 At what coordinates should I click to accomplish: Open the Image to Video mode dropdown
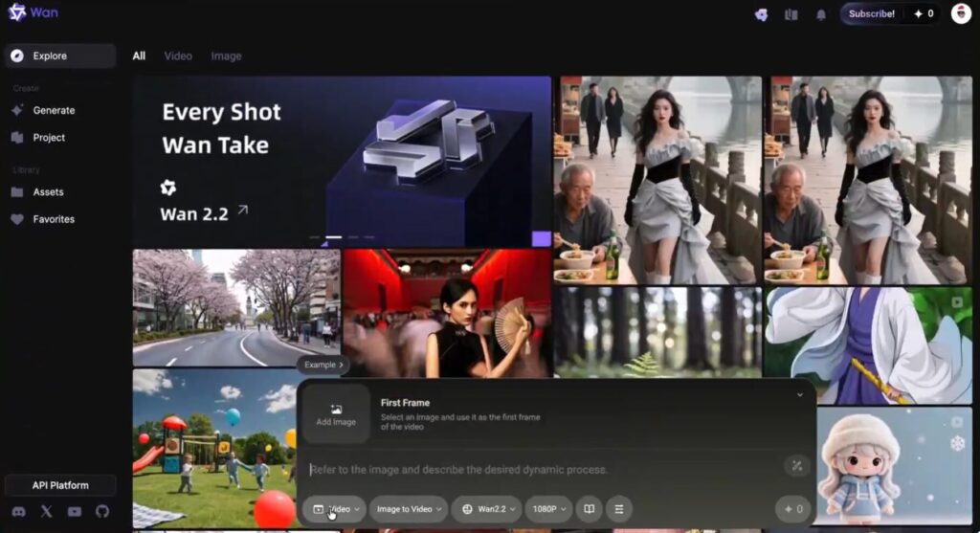point(409,509)
